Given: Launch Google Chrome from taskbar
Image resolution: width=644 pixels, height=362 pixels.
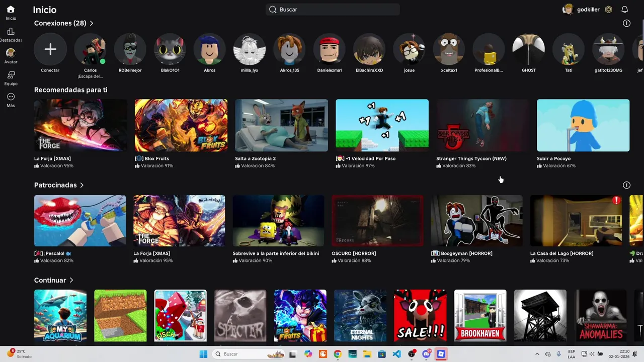Looking at the screenshot, I should pyautogui.click(x=338, y=354).
